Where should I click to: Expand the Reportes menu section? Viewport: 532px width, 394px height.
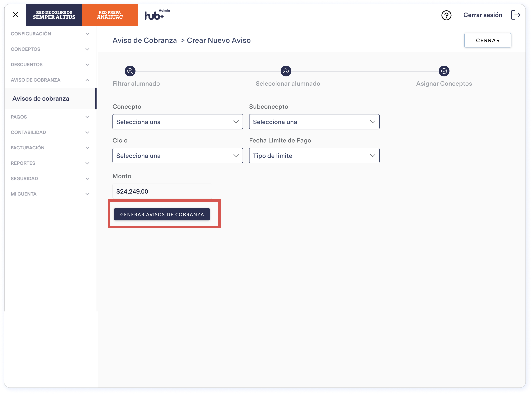(50, 163)
